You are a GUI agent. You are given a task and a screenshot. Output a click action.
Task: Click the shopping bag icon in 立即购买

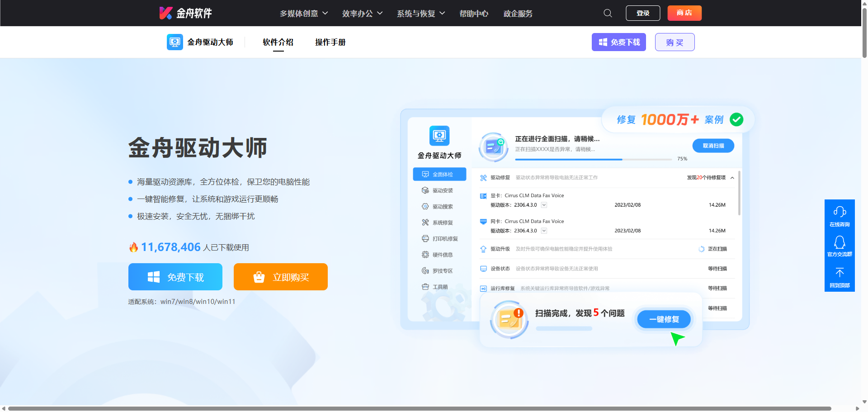pos(259,277)
